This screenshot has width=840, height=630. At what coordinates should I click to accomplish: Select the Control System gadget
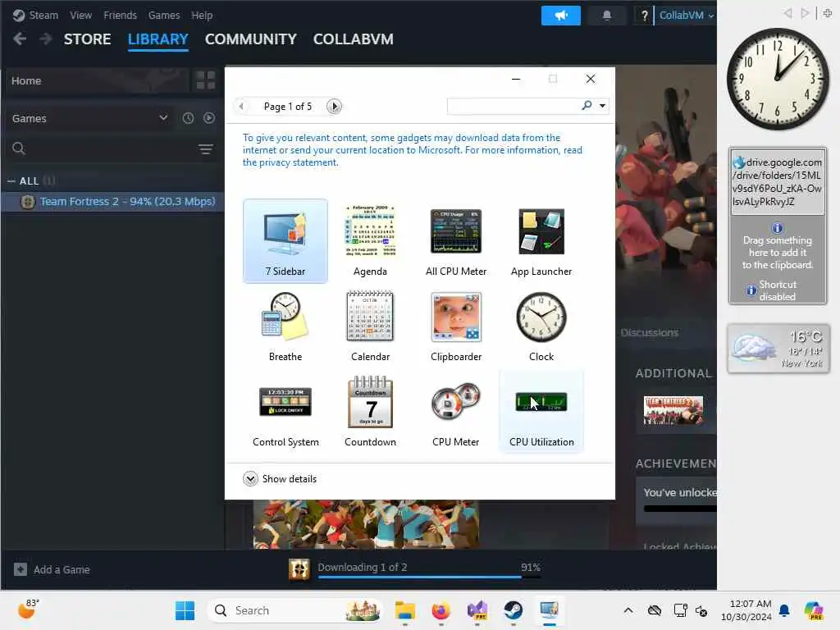coord(285,412)
